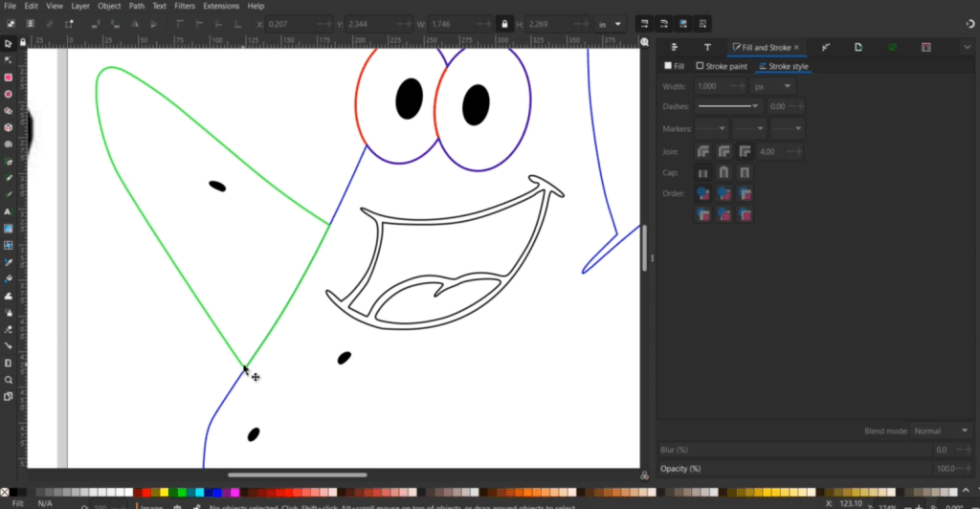Select the Selector arrow tool

click(x=8, y=43)
